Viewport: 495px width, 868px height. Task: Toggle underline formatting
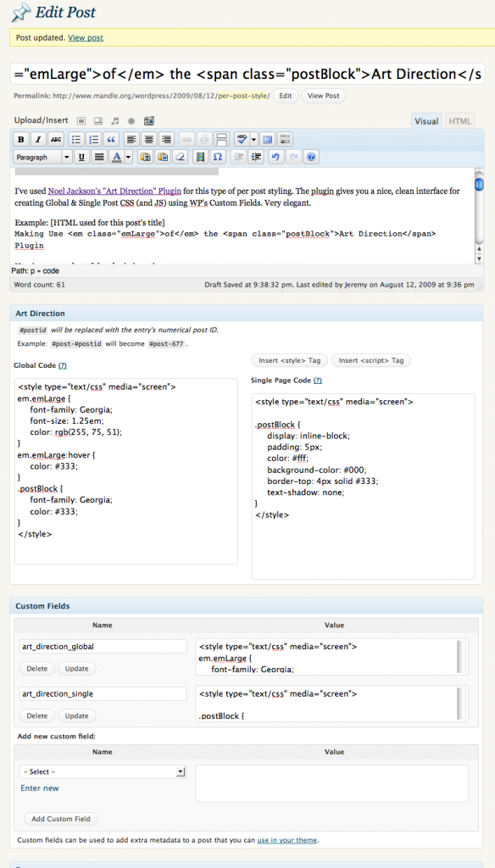click(82, 157)
